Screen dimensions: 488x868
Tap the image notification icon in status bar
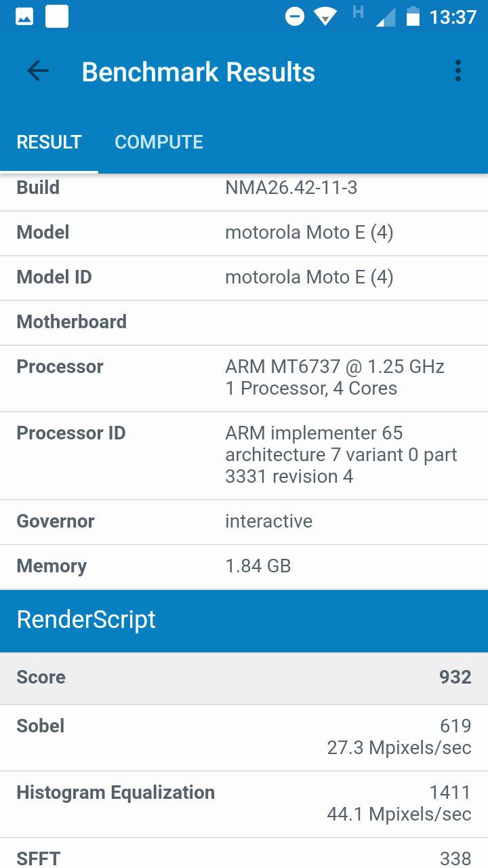tap(24, 16)
